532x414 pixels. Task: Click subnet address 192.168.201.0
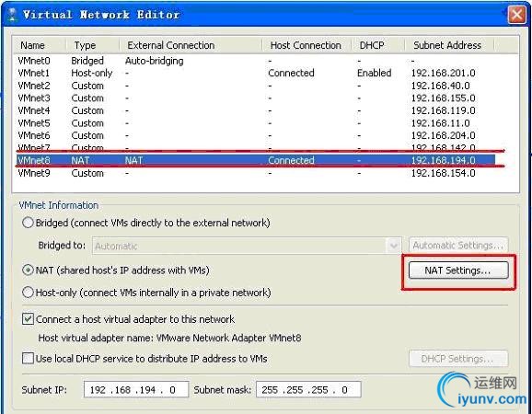pos(443,73)
